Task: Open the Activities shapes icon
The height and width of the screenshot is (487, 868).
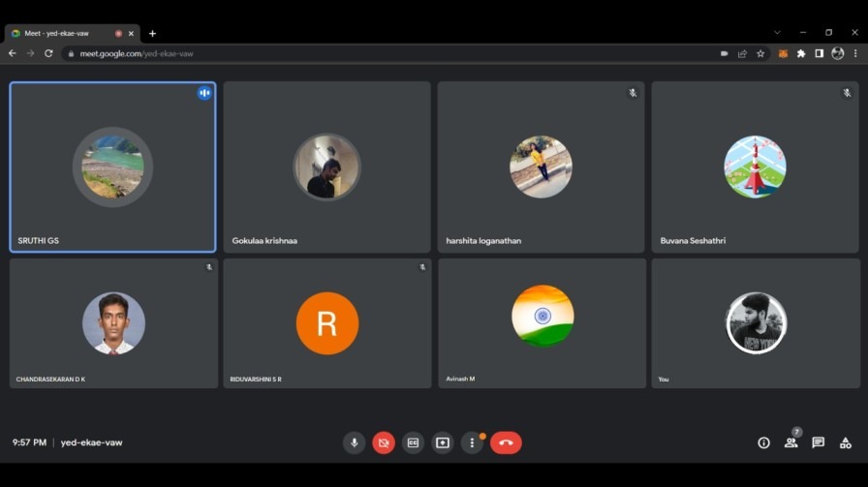Action: point(845,442)
